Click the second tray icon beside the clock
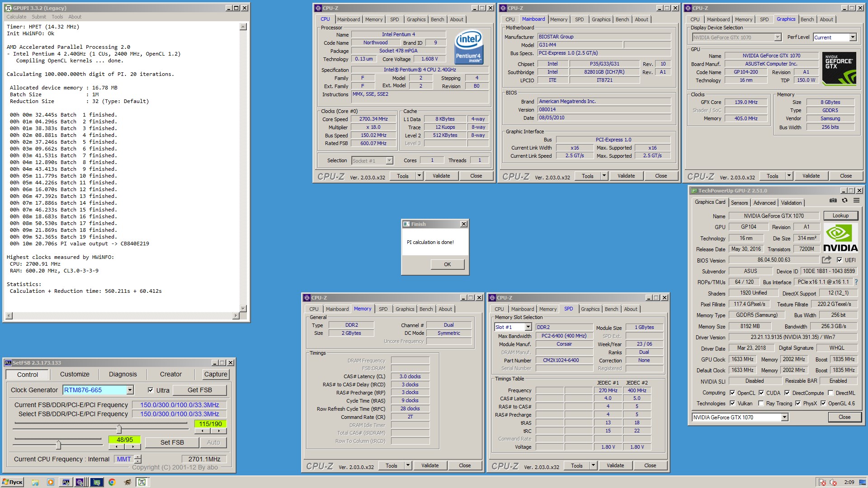868x488 pixels. coord(833,483)
